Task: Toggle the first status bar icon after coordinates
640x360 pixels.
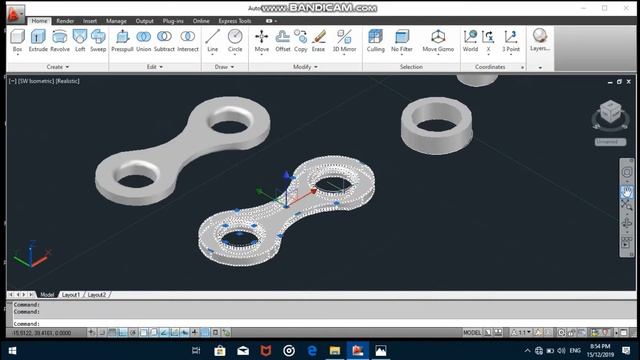Action: (x=91, y=333)
